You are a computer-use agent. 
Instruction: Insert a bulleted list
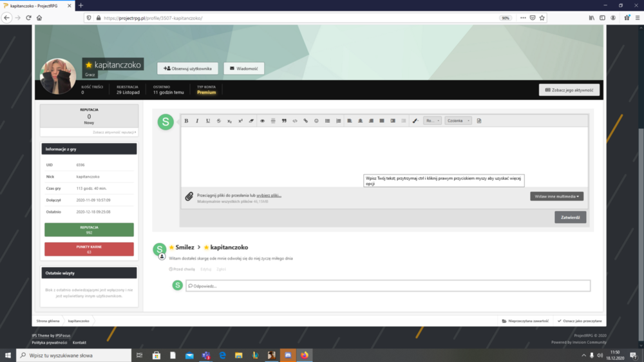(327, 121)
